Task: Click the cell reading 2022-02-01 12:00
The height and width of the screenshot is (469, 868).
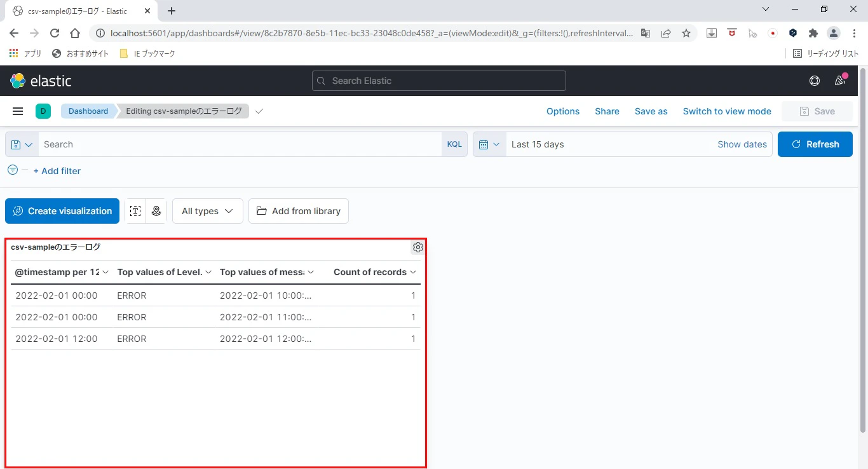Action: (57, 339)
